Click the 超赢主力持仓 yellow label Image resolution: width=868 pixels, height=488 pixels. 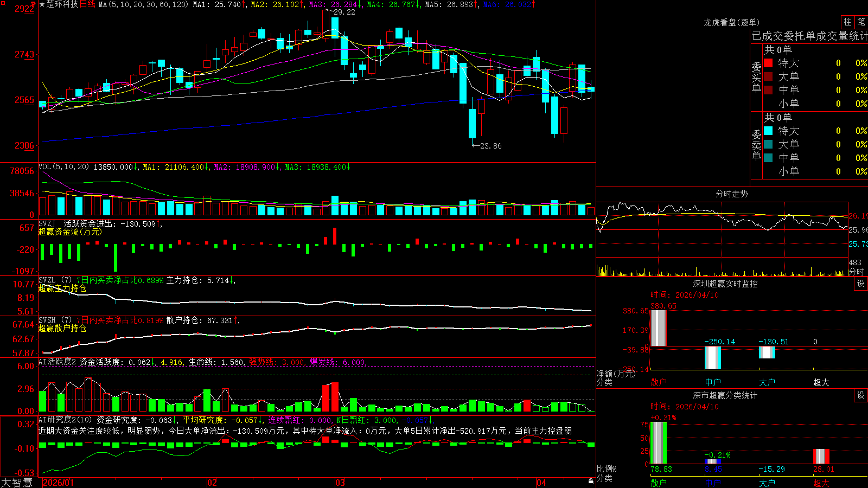tap(62, 288)
